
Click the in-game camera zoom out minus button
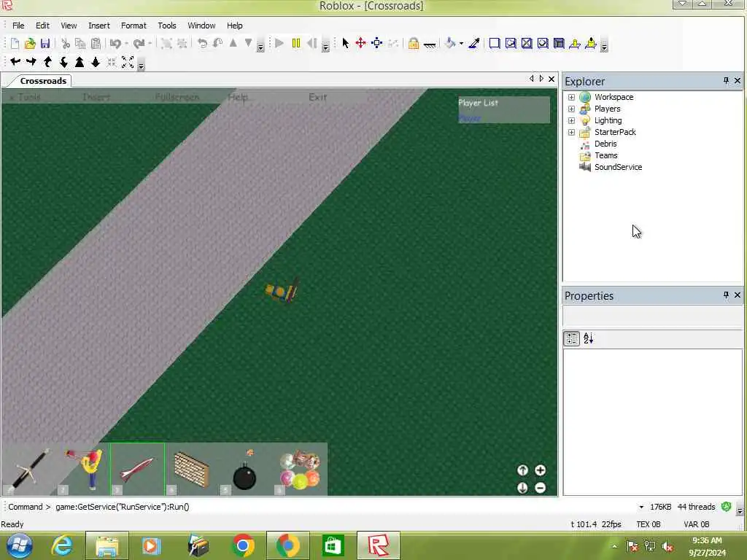541,488
